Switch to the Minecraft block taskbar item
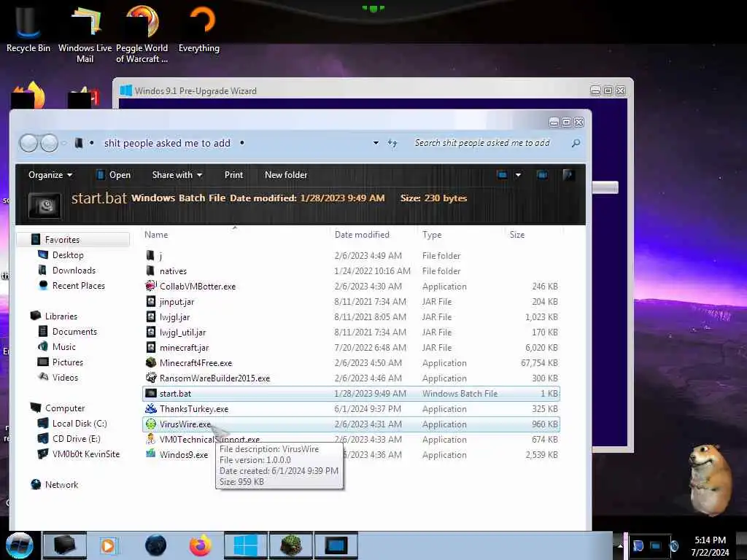Viewport: 747px width, 560px height. (x=290, y=545)
